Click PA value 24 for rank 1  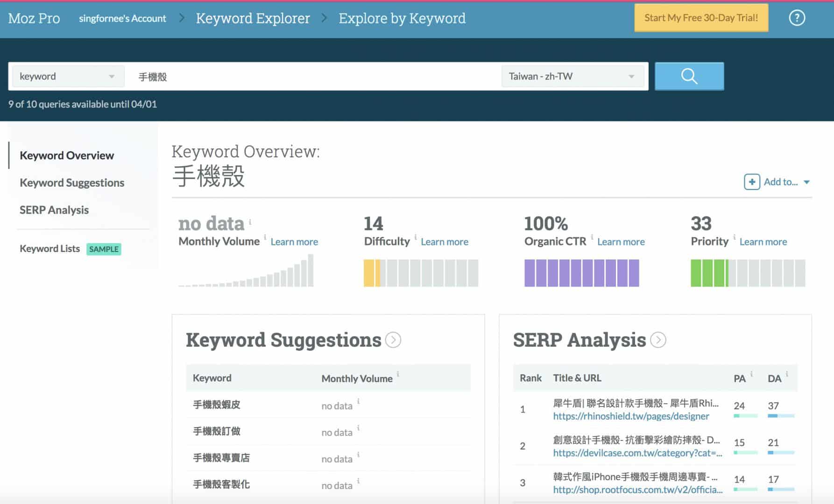pyautogui.click(x=739, y=406)
